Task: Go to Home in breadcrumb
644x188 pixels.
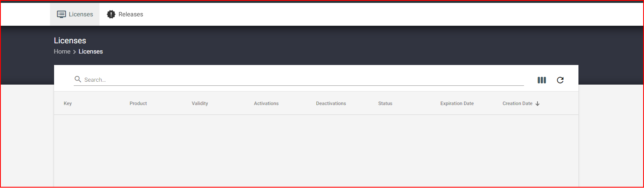Action: pos(62,51)
